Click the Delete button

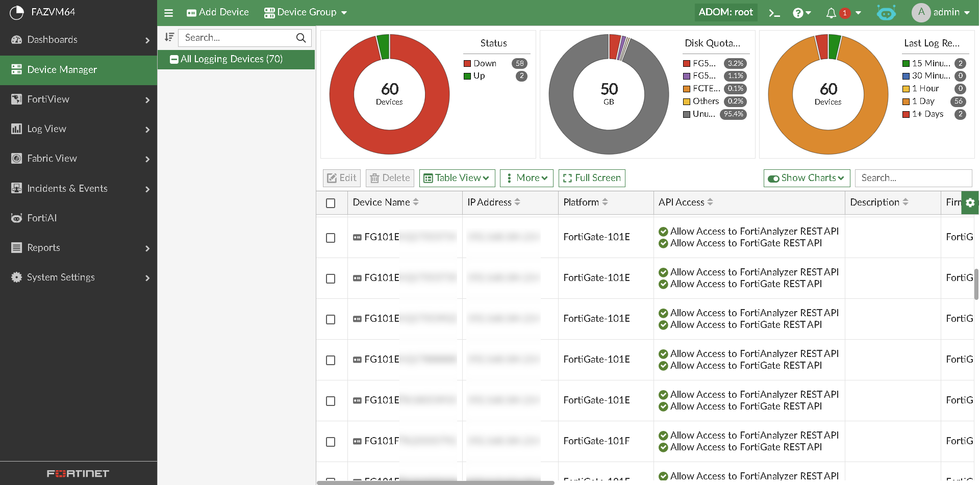tap(390, 178)
